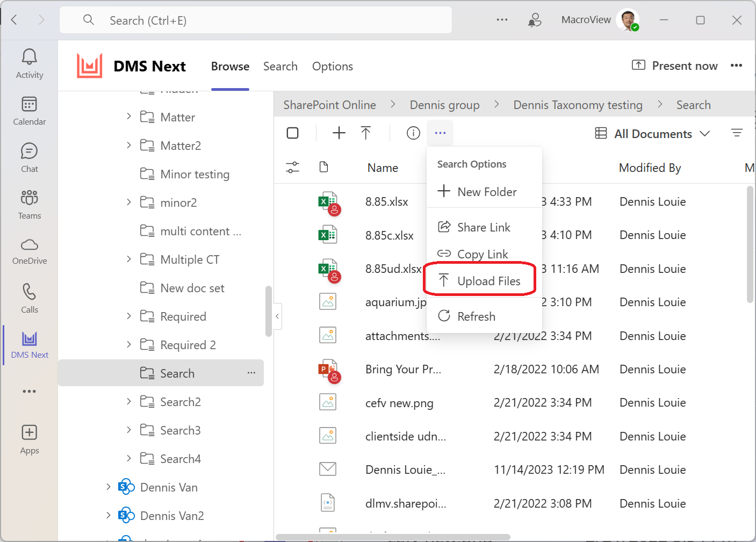Show more apps via sidebar ellipsis
This screenshot has height=542, width=756.
point(30,391)
